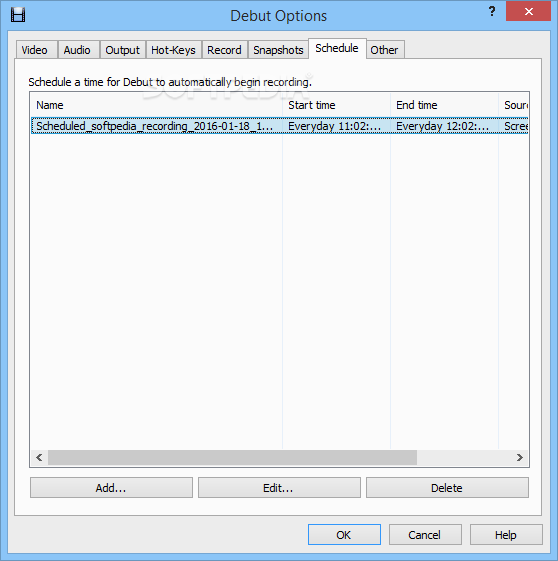The height and width of the screenshot is (561, 558).
Task: Confirm the options with OK
Action: (344, 535)
